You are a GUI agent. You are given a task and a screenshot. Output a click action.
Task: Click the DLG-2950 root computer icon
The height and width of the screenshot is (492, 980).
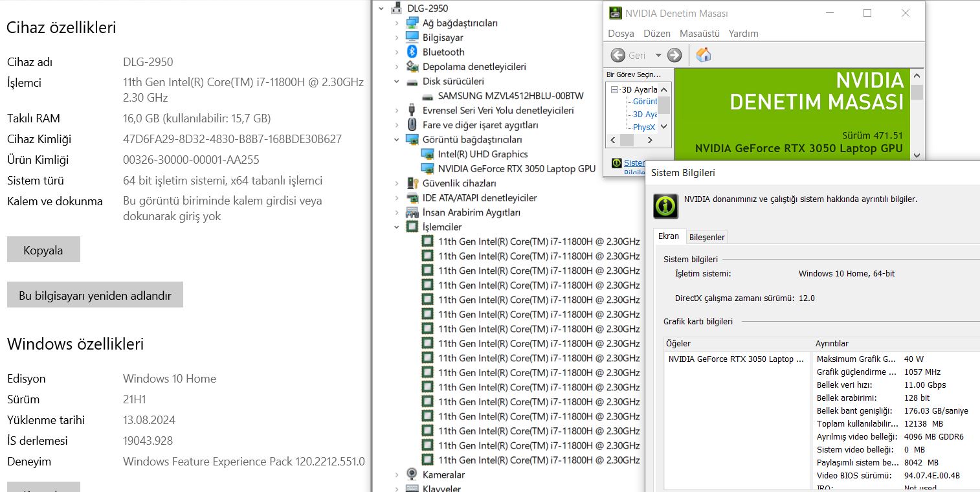[397, 8]
